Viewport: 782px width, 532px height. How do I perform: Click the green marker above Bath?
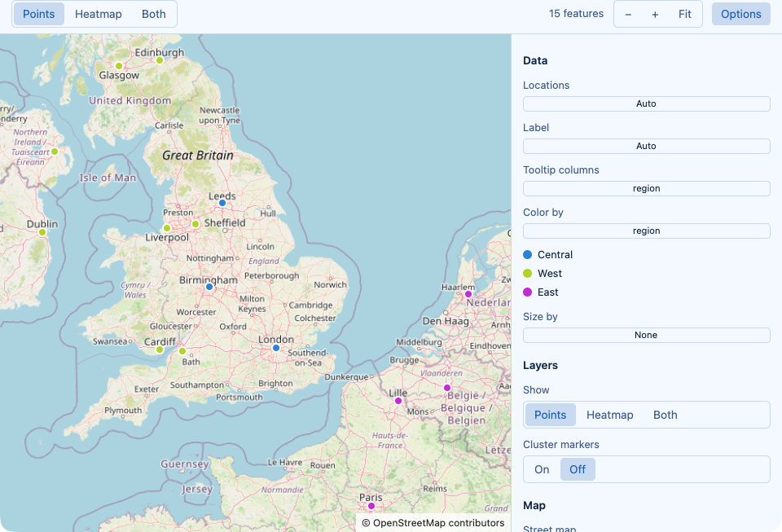pyautogui.click(x=182, y=351)
